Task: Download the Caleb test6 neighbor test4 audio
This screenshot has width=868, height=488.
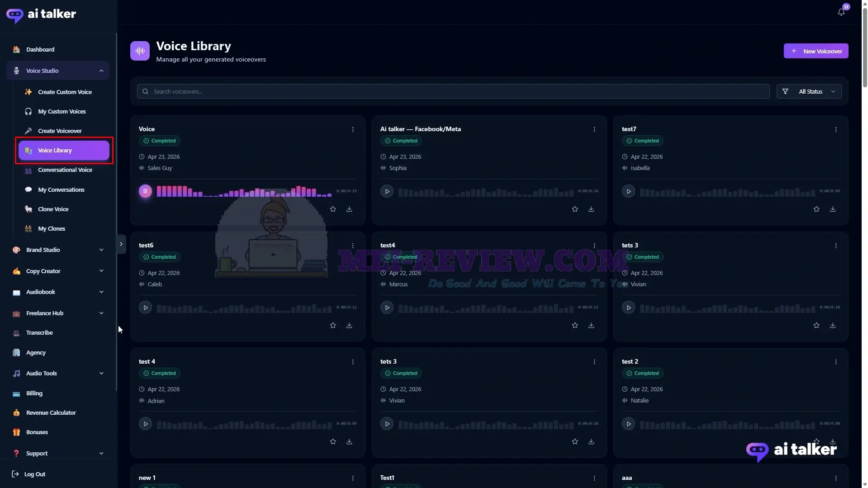Action: coord(591,325)
